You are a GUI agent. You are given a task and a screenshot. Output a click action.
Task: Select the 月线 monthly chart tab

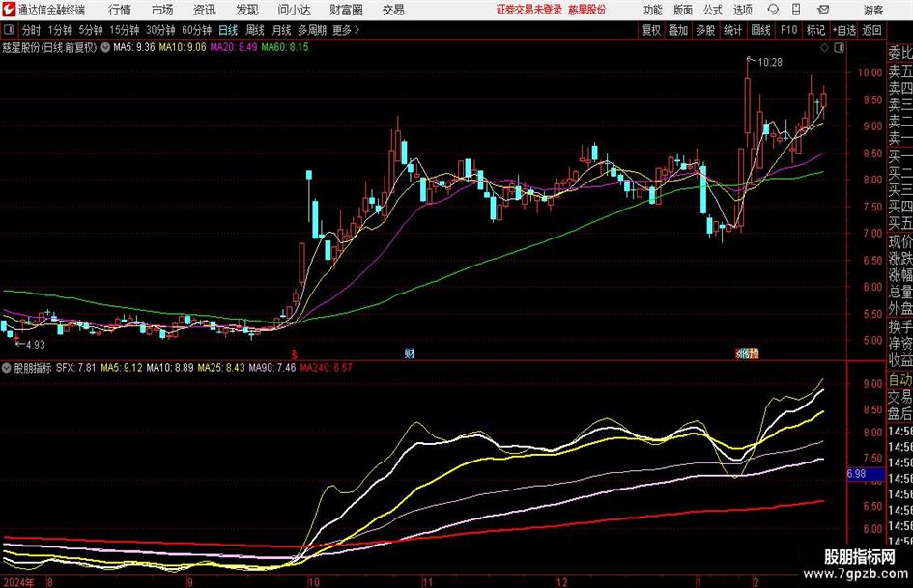[x=282, y=30]
